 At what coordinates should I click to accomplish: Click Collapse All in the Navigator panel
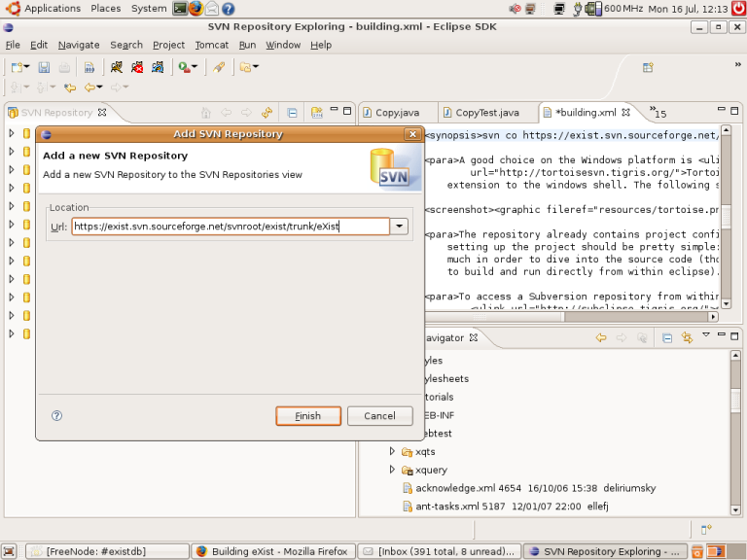667,337
